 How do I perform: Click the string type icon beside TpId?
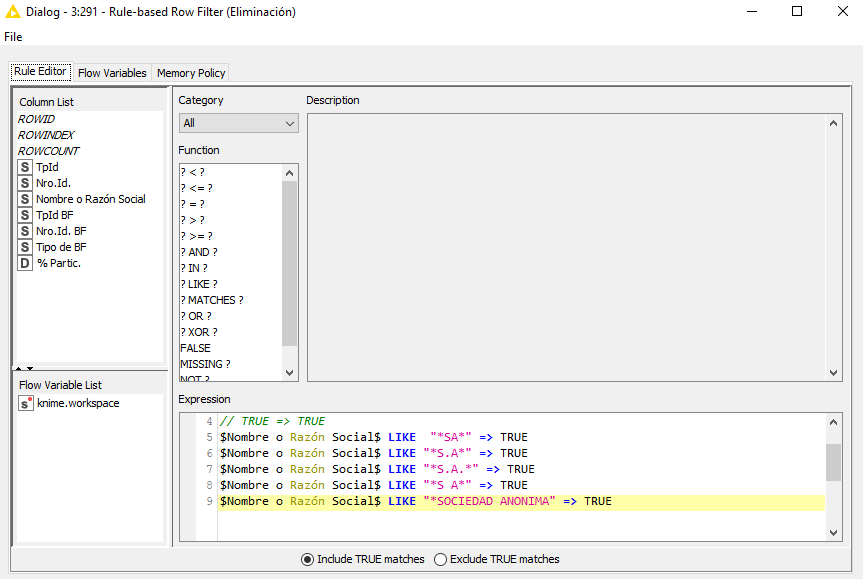click(25, 167)
